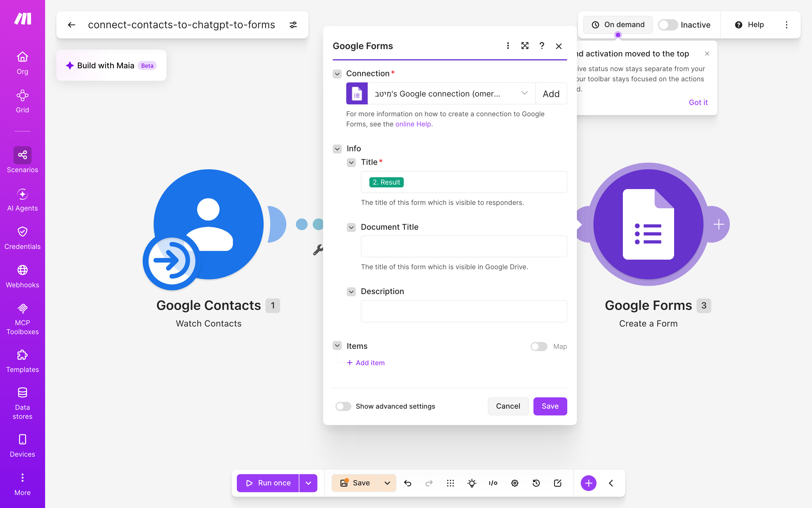Collapse the Connection section chevron
Screen dimensions: 812x508
coord(337,74)
